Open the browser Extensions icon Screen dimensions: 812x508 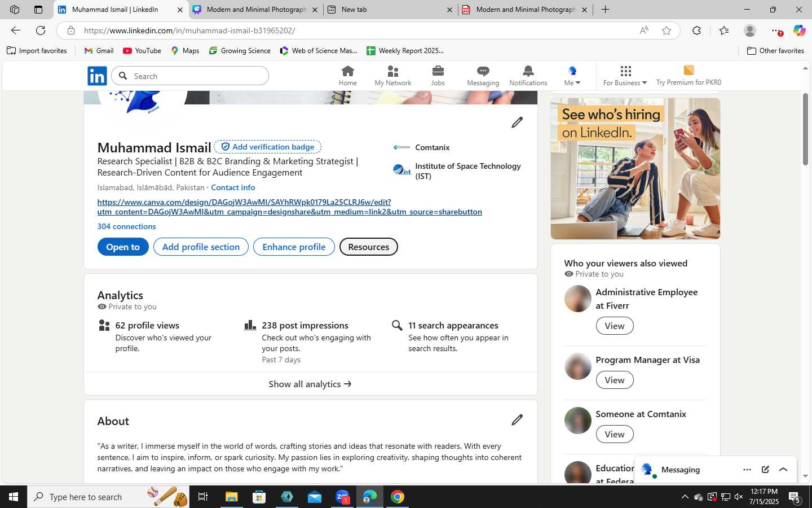click(696, 30)
